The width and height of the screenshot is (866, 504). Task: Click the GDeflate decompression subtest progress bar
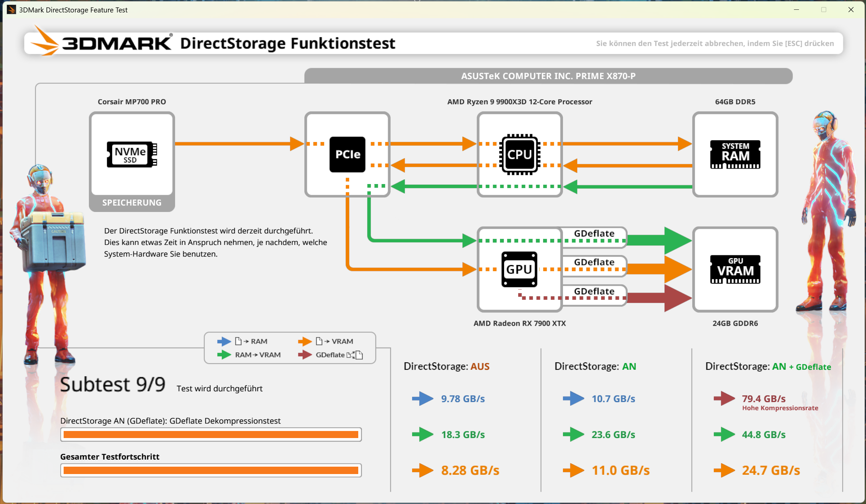click(x=211, y=435)
